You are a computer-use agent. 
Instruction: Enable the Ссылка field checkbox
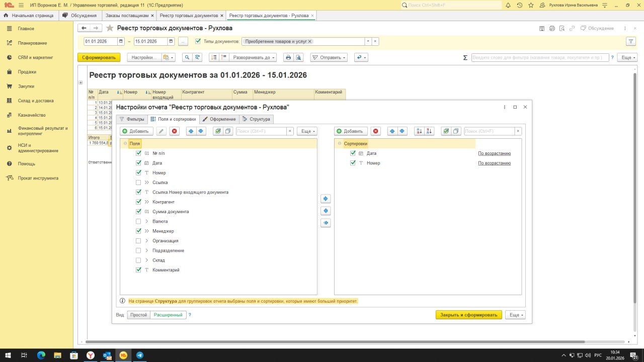pos(138,183)
